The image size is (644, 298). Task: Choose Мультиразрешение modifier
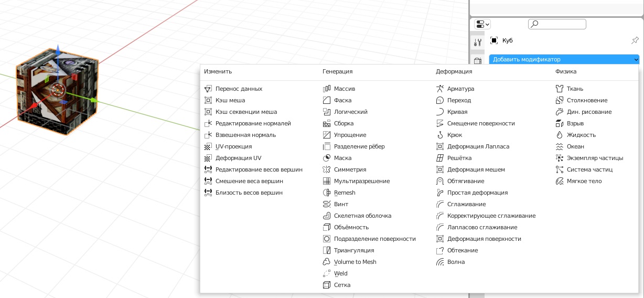point(356,181)
